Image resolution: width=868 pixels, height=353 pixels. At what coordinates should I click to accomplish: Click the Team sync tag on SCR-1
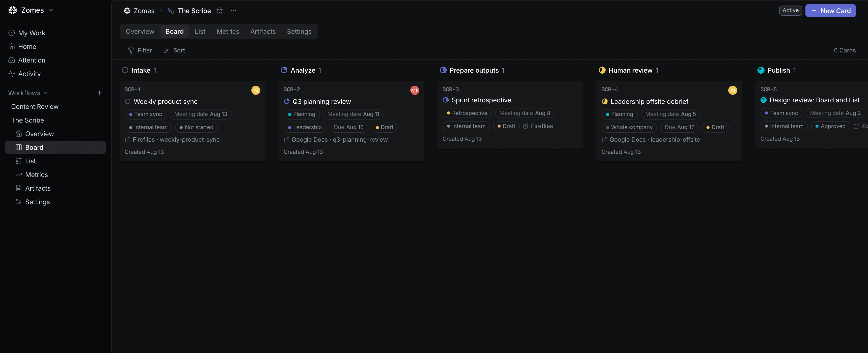(145, 114)
